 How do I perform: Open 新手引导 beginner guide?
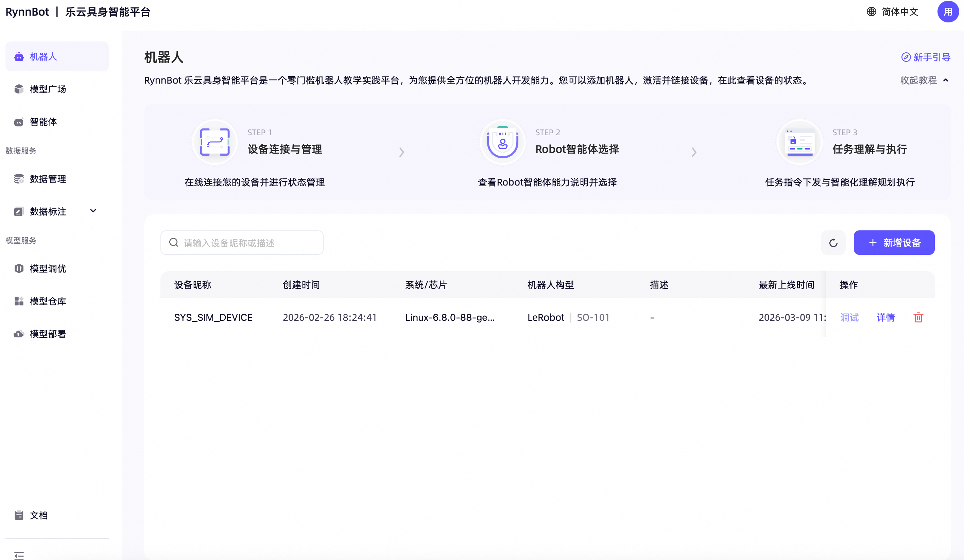(926, 57)
